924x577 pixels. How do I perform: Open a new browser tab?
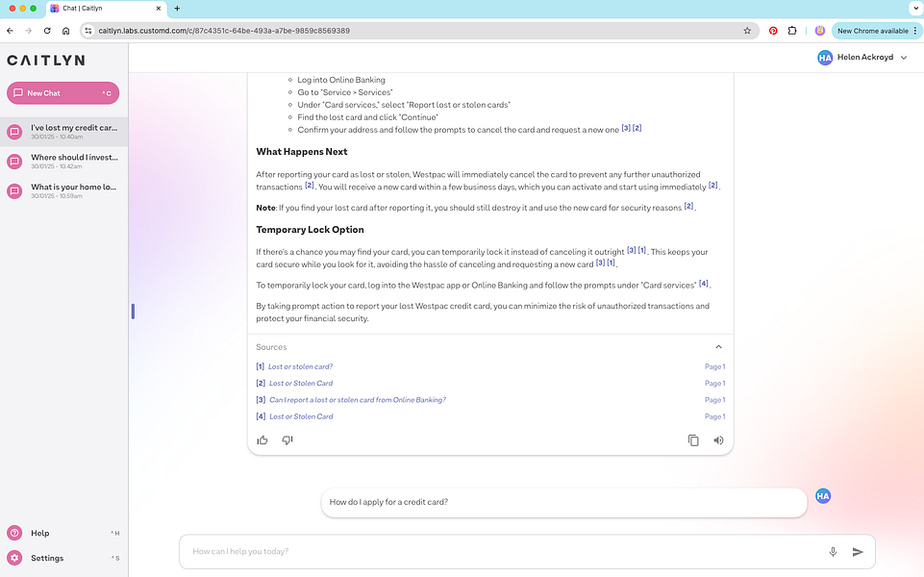click(177, 9)
